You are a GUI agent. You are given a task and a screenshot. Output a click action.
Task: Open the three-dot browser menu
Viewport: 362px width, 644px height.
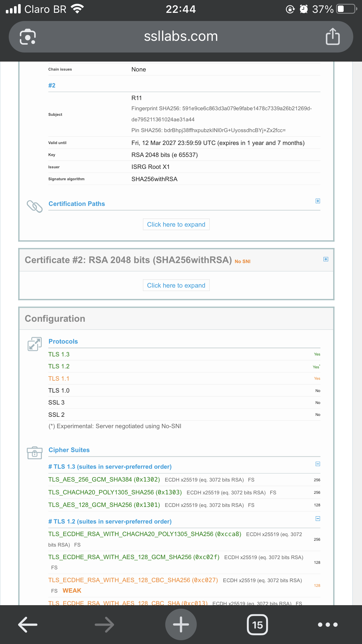coord(328,624)
